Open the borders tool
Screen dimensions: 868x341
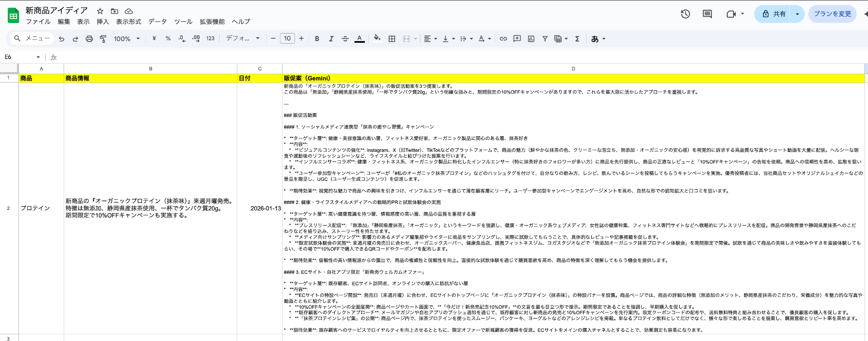tap(392, 39)
